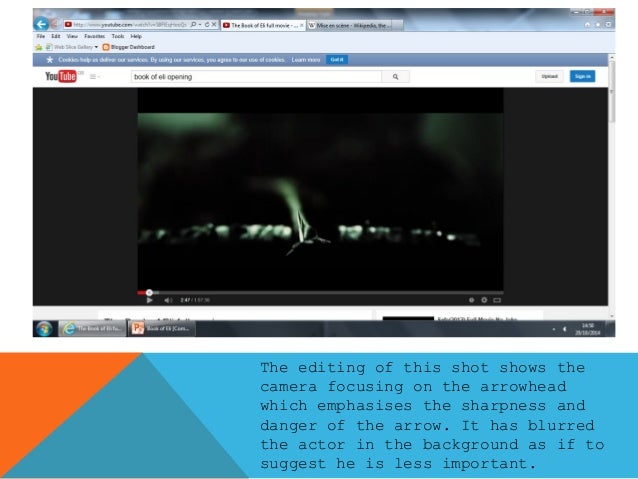Click the browser Forward arrow button

coord(55,24)
